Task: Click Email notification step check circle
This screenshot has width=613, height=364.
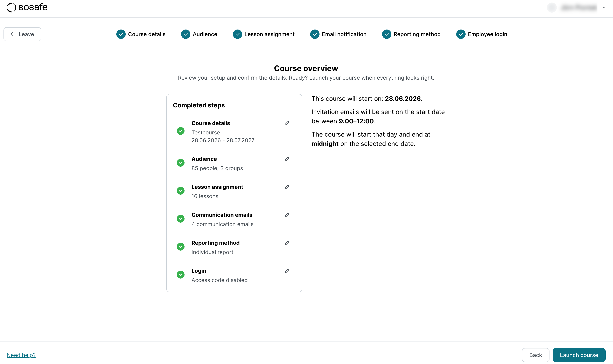Action: [315, 34]
